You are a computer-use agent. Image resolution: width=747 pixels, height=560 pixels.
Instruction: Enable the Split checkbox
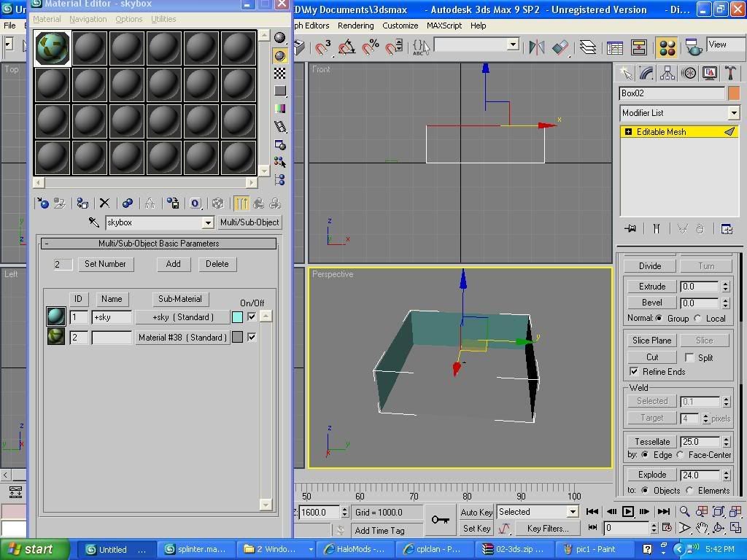689,357
